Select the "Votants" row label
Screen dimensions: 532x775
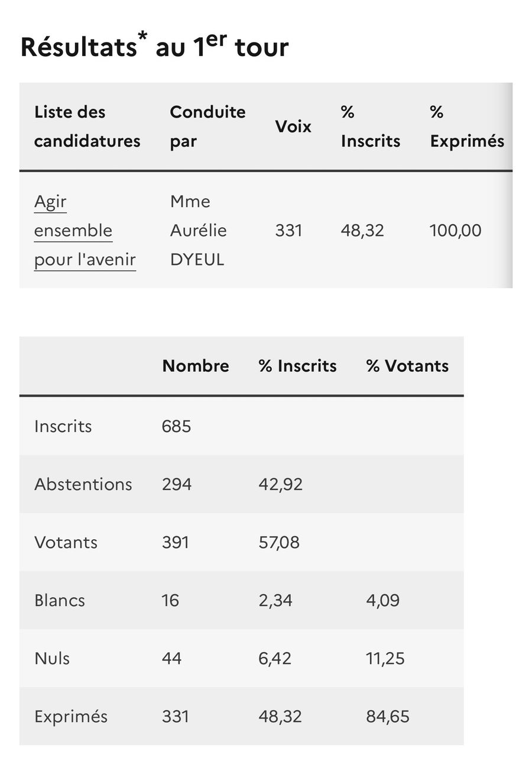(x=66, y=542)
